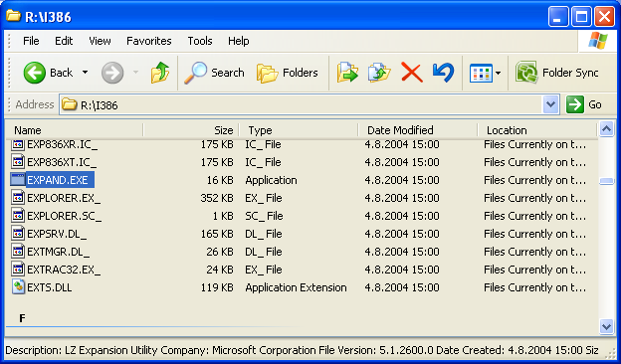Click the Application Extension type cell
This screenshot has height=364, width=621.
coord(296,287)
